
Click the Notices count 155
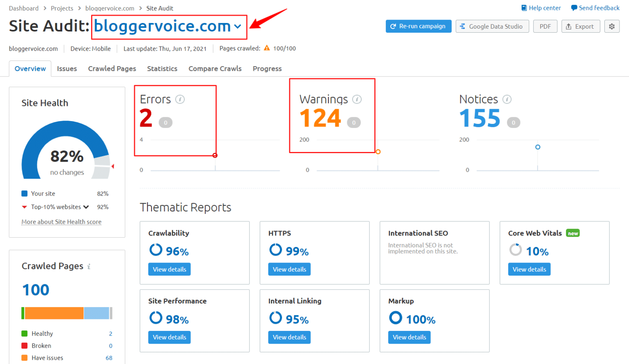(480, 118)
